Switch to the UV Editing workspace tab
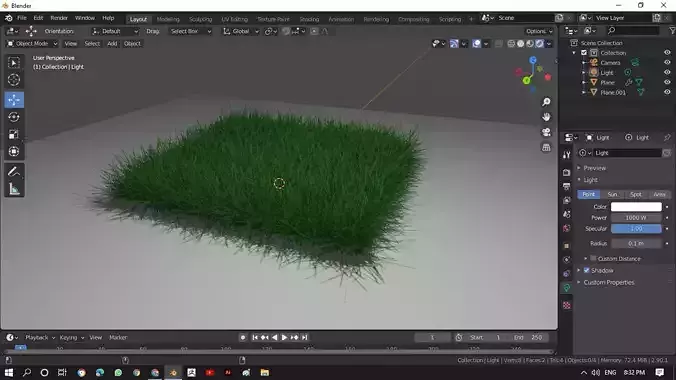676x380 pixels. click(x=235, y=19)
